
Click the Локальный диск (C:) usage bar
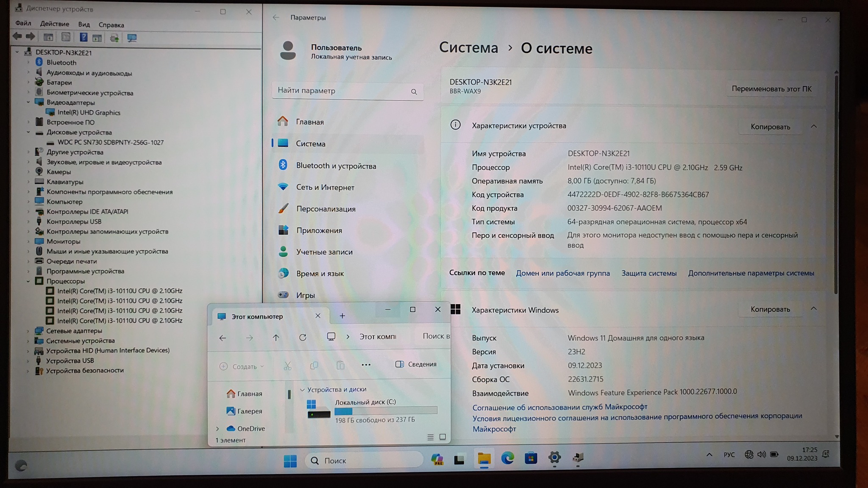[x=385, y=411]
